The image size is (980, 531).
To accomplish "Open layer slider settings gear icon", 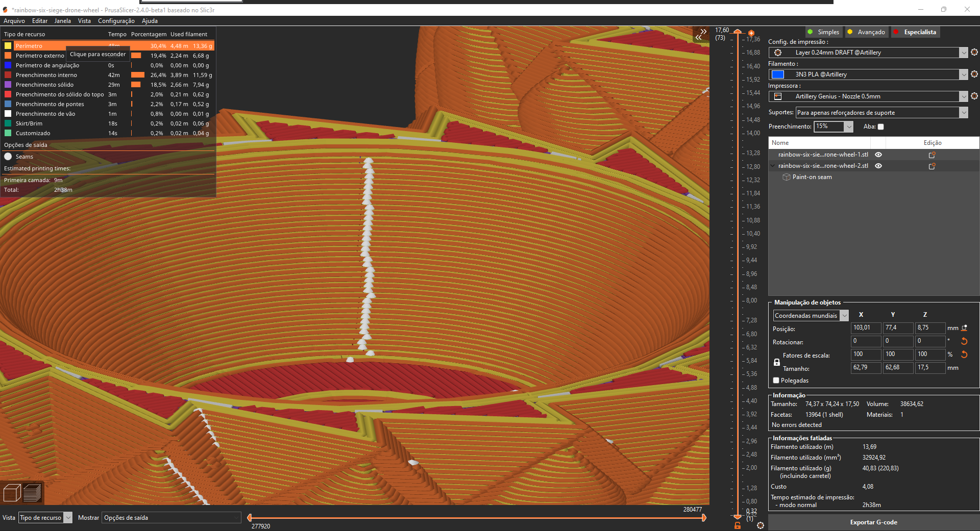I will (x=761, y=525).
